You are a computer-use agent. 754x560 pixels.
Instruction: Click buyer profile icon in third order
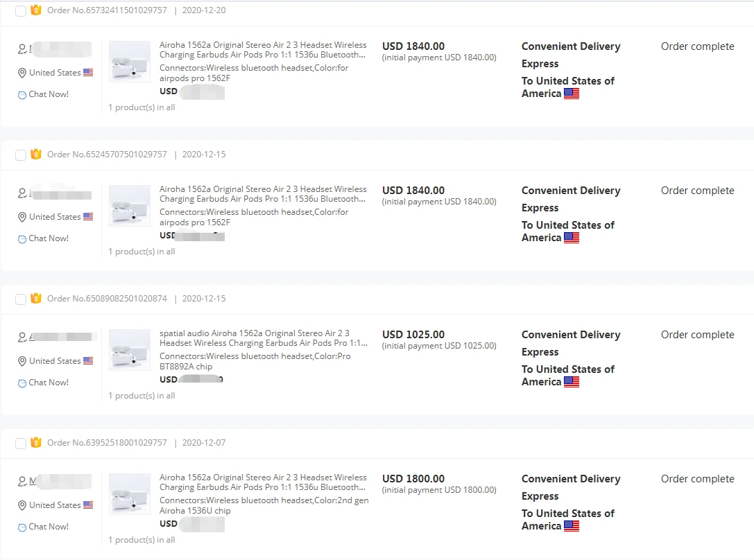tap(22, 338)
